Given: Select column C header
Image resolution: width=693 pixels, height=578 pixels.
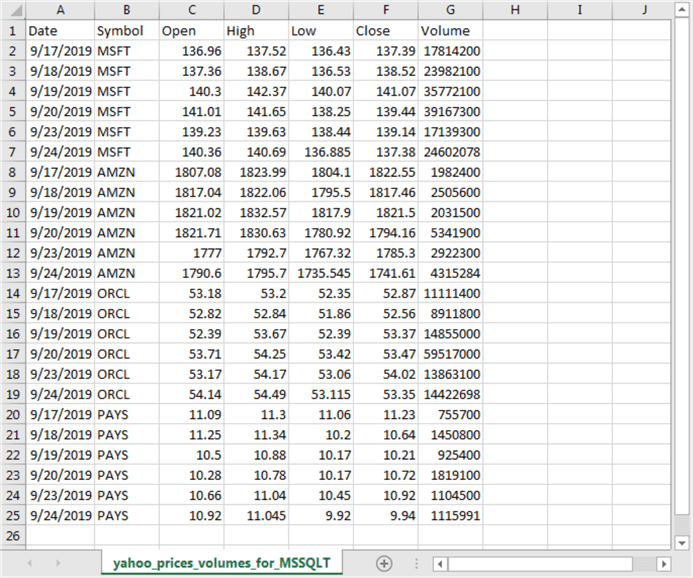Looking at the screenshot, I should [191, 10].
